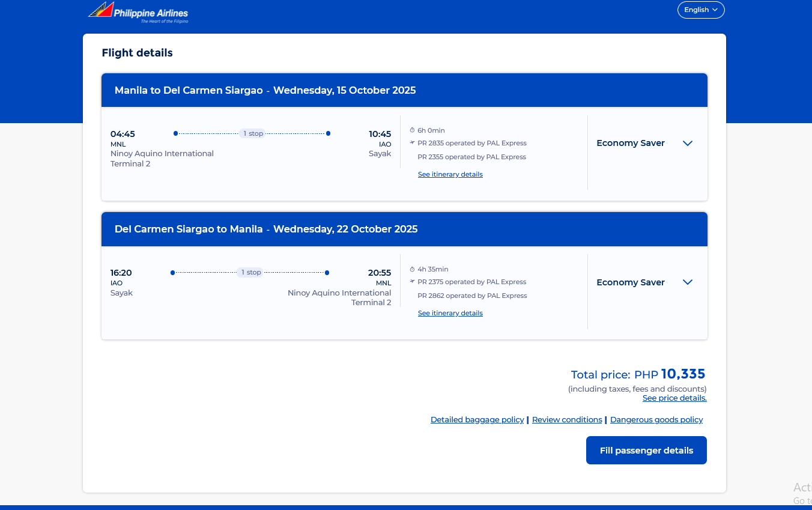Open itinerary details for the 22 October flight
The image size is (812, 510).
click(450, 313)
